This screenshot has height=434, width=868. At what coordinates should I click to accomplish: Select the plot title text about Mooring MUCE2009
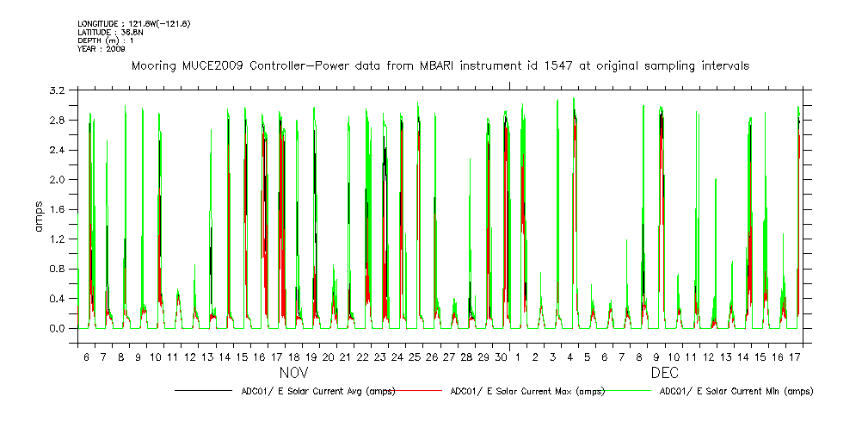[440, 65]
